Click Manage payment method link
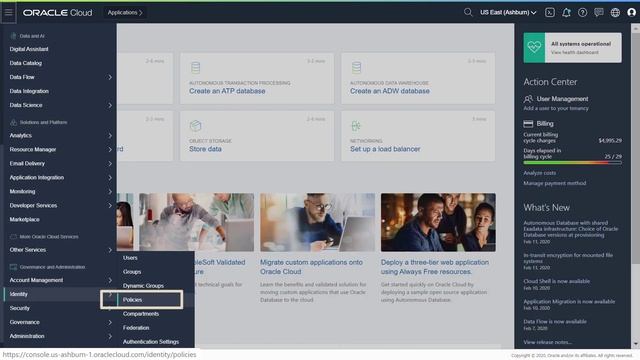Image resolution: width=640 pixels, height=360 pixels. click(x=555, y=183)
